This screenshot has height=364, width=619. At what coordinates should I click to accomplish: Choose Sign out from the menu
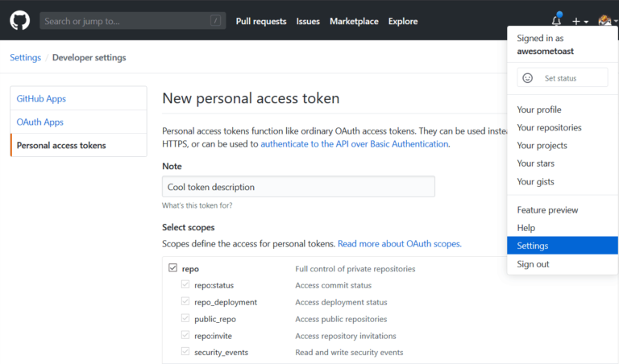[x=533, y=264]
